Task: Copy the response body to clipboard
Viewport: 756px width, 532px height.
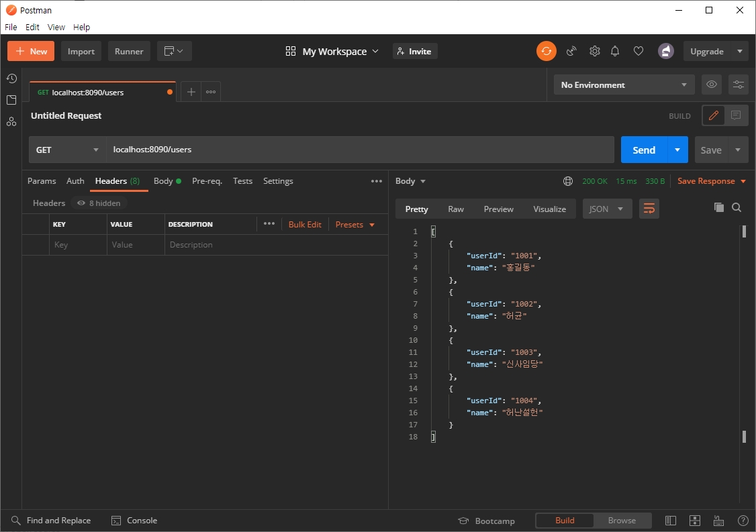Action: [x=719, y=207]
